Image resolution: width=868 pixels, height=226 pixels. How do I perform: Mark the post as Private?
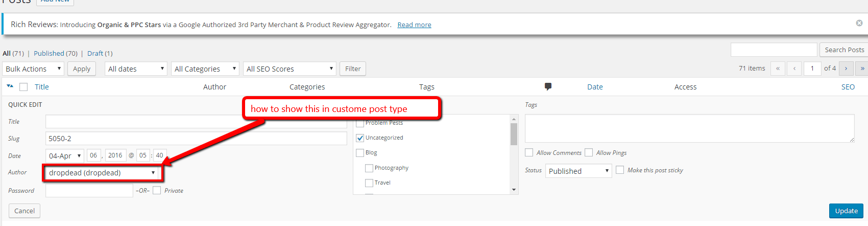click(x=157, y=190)
